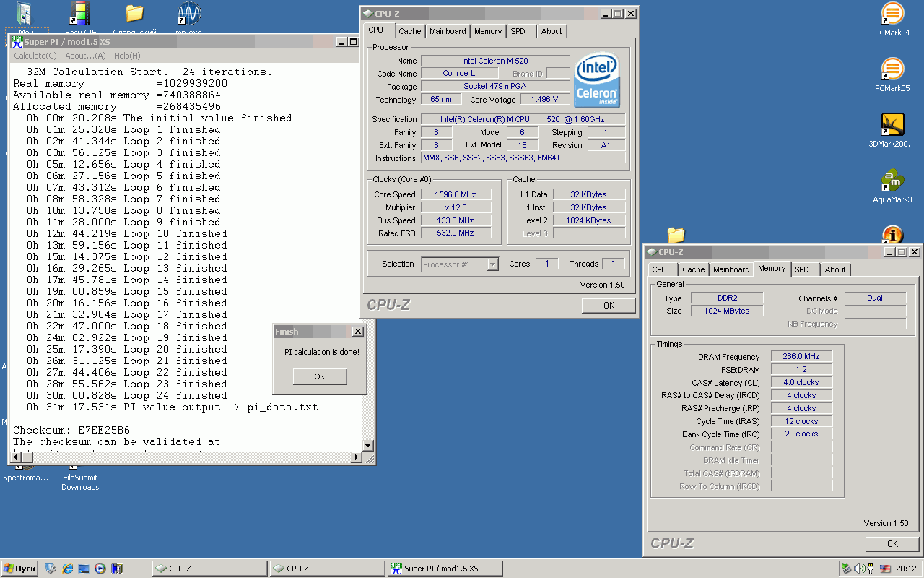924x578 pixels.
Task: Click the Super PI title bar icon
Action: (17, 42)
